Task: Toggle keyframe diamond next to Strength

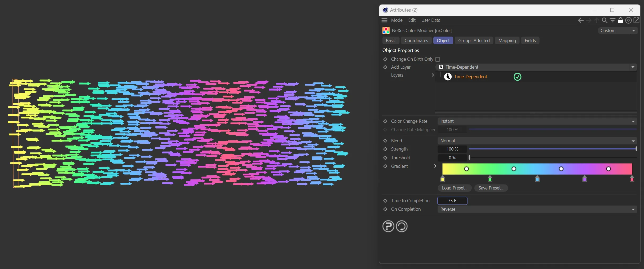Action: coord(385,149)
